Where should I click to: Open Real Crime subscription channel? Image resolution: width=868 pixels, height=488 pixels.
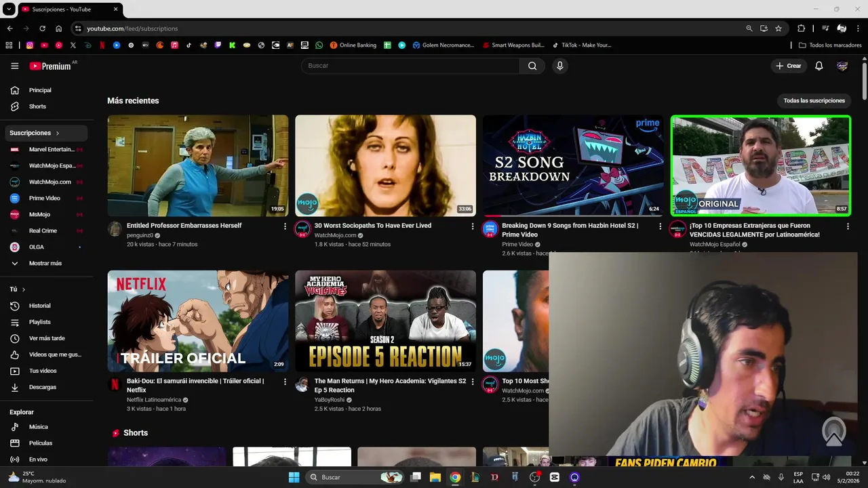point(45,230)
